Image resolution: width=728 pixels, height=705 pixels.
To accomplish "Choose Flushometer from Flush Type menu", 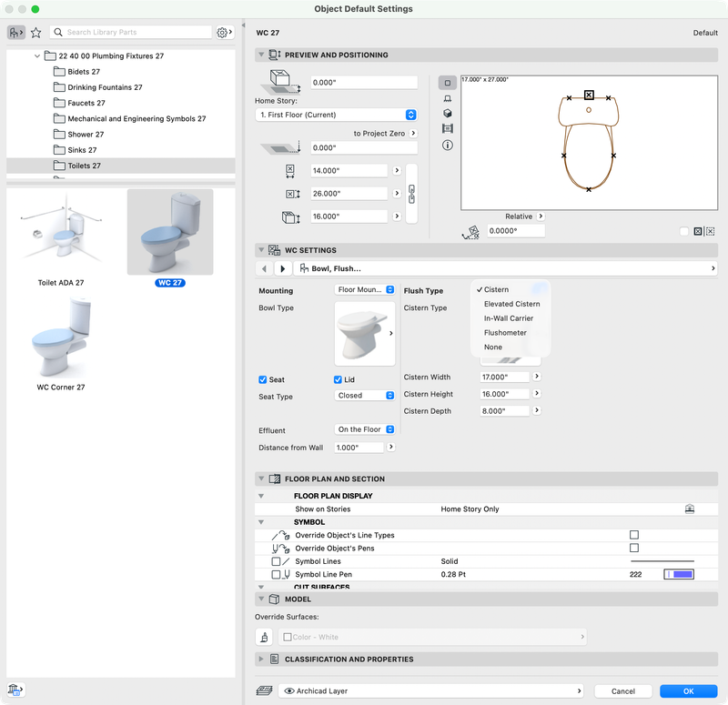I will pyautogui.click(x=505, y=333).
